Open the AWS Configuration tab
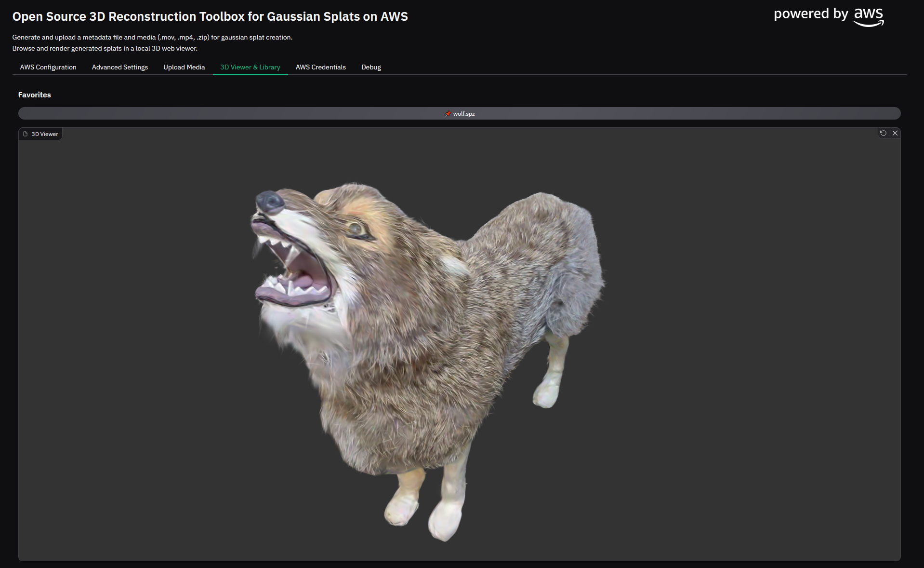 click(x=48, y=67)
